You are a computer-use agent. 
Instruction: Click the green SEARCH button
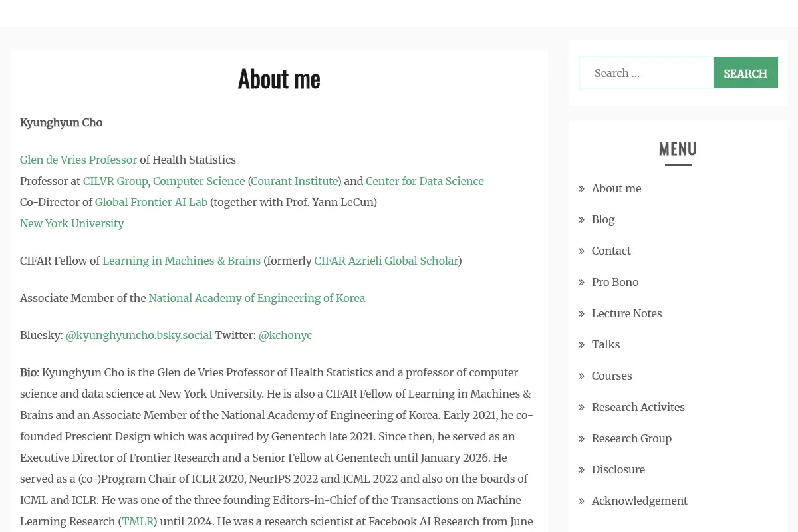[x=745, y=73]
